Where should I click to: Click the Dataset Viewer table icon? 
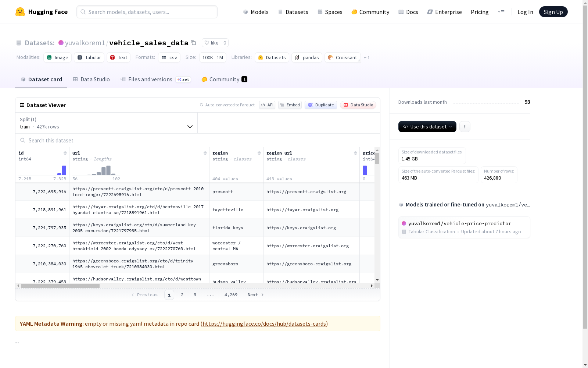[x=22, y=105]
